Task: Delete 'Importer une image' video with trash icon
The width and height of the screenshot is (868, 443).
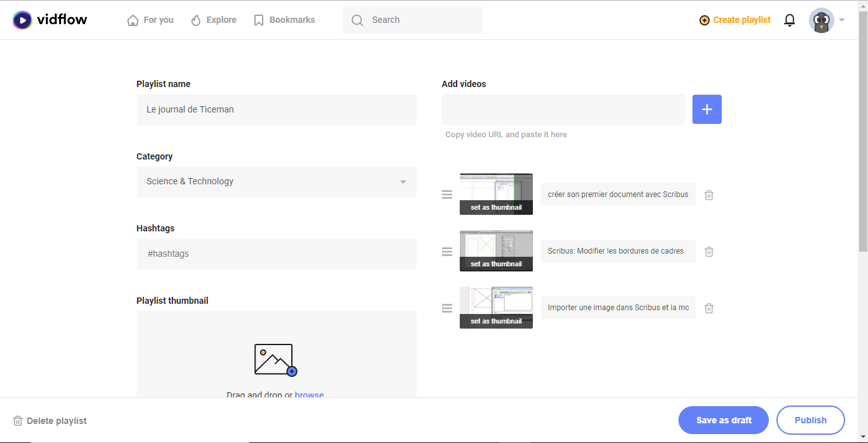Action: click(x=709, y=308)
